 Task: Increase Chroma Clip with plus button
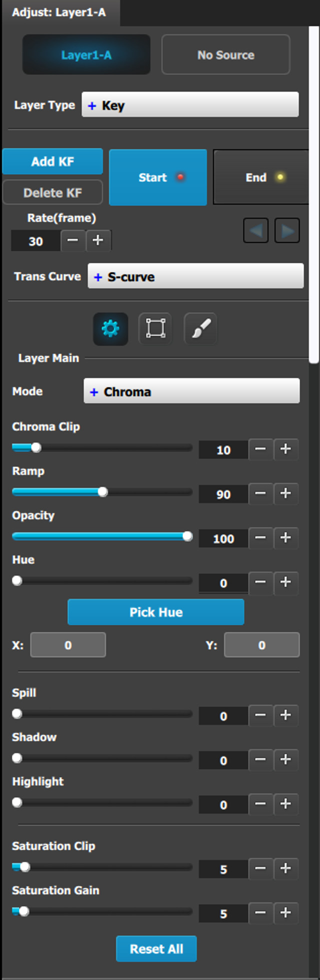(285, 449)
